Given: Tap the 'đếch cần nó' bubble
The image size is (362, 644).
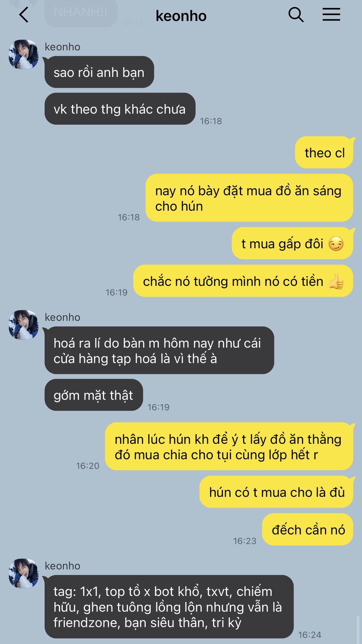Looking at the screenshot, I should coord(308,530).
